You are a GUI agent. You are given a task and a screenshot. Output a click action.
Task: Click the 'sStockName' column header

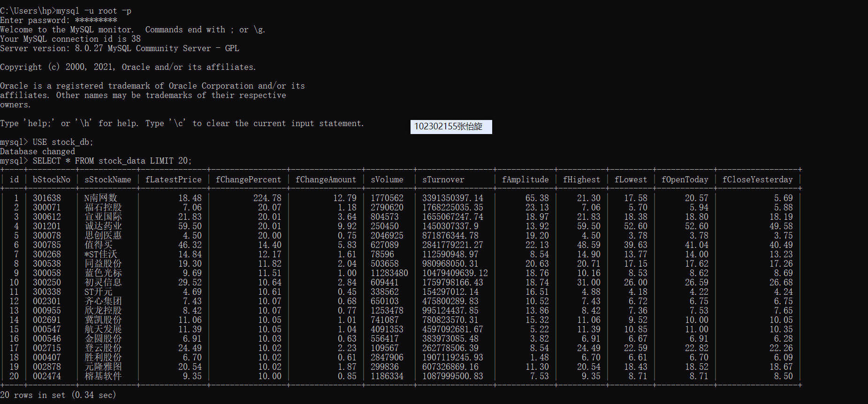(108, 180)
